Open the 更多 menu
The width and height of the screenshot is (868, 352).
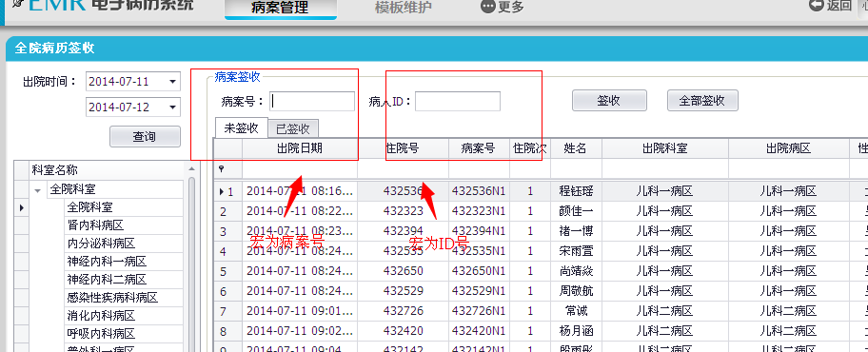pos(503,8)
